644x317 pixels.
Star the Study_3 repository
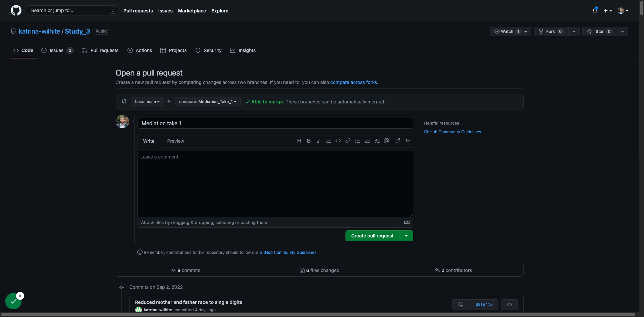click(x=600, y=31)
